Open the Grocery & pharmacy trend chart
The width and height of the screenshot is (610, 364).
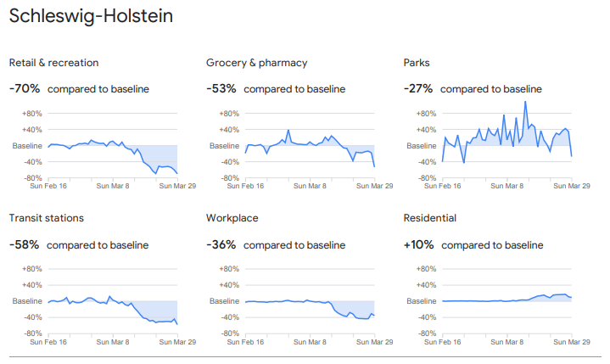[x=310, y=145]
